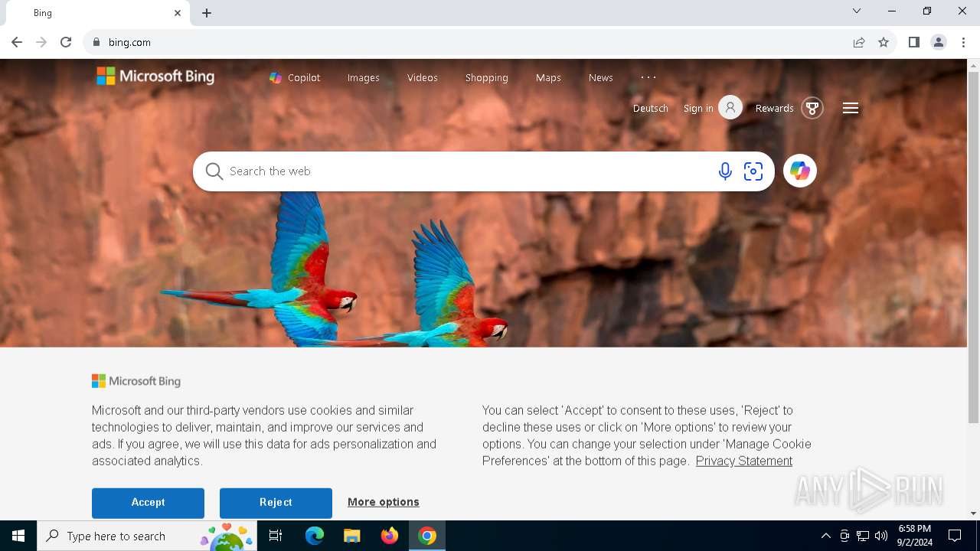Click the scrollbar down arrow
Screen dimensions: 980x551
973,514
